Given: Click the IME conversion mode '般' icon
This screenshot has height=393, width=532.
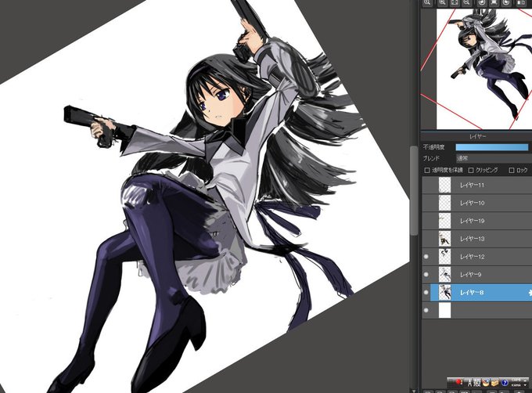Looking at the screenshot, I should point(477,383).
